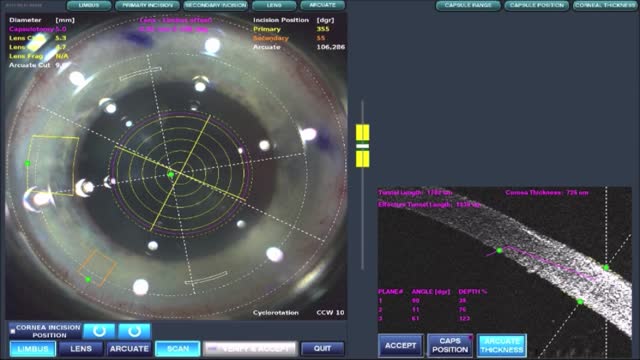Select the green handle on orange secondary incision

(x=88, y=280)
